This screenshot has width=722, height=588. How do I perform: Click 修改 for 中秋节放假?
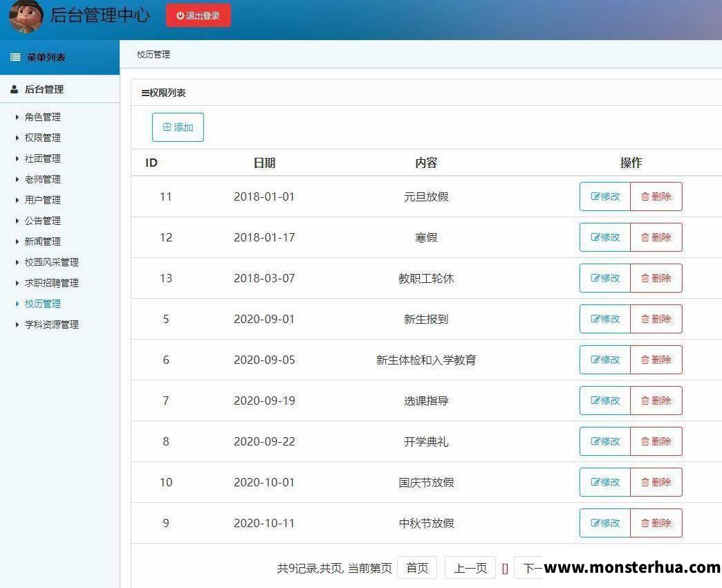click(x=605, y=523)
